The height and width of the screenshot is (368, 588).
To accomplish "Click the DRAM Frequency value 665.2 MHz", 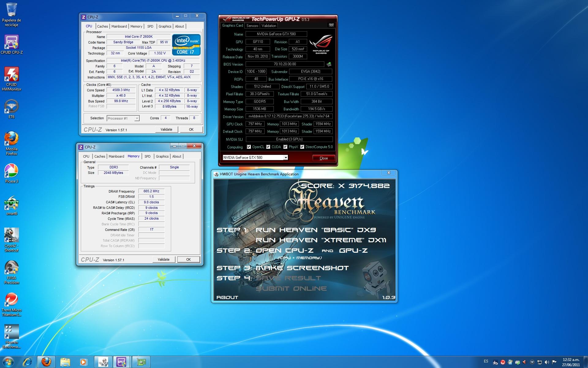I will [151, 191].
